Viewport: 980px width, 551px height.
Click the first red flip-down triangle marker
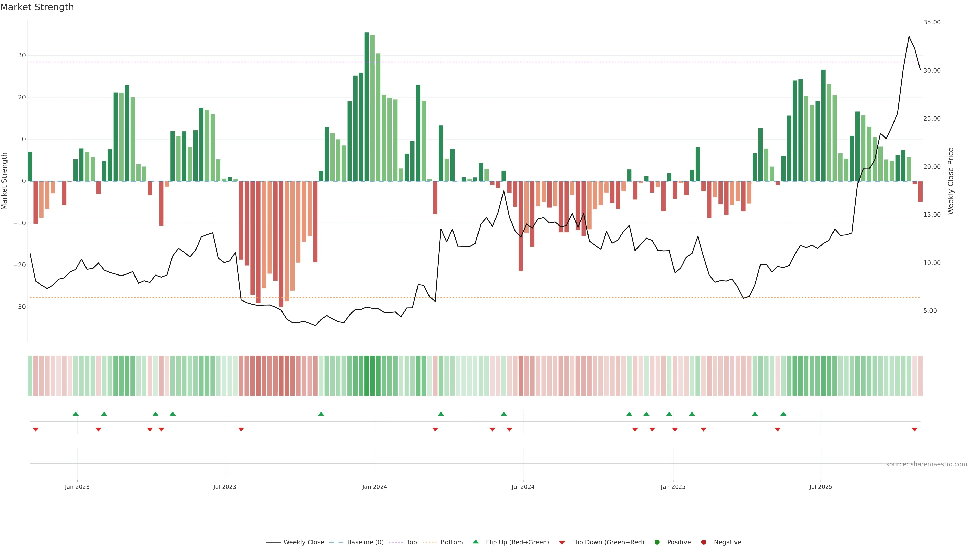coord(36,429)
